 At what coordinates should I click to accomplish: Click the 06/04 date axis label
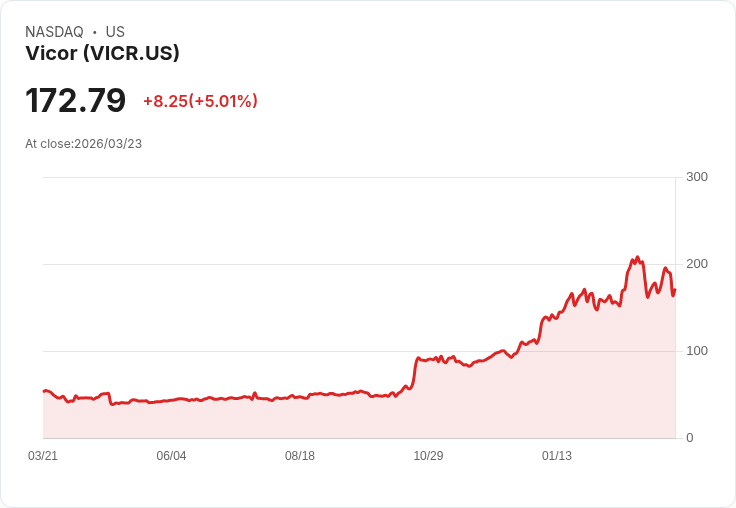coord(171,455)
